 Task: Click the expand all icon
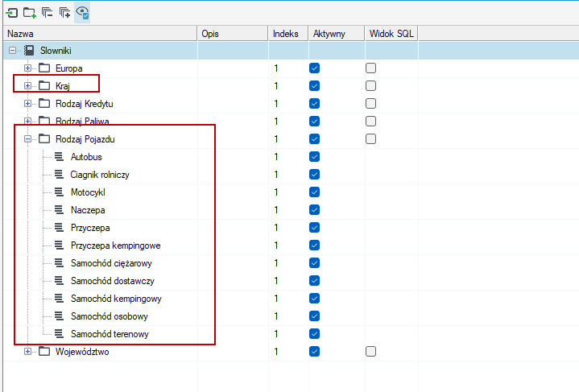pos(65,13)
